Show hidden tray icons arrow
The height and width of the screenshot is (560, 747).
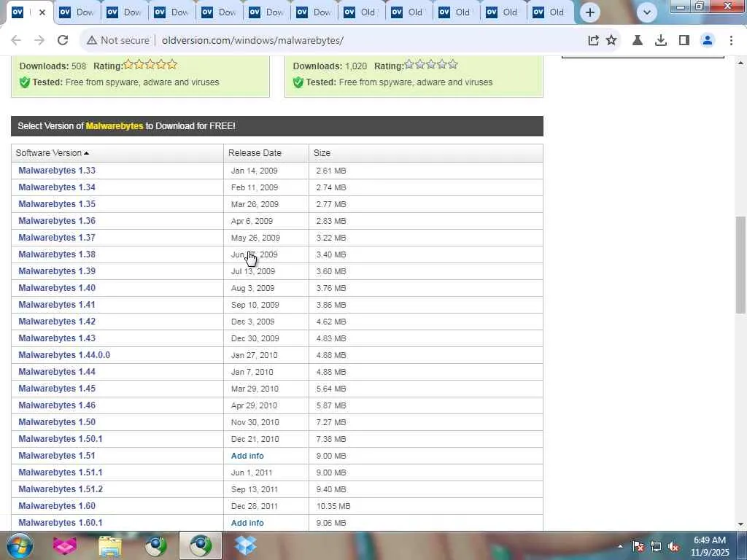pos(620,546)
